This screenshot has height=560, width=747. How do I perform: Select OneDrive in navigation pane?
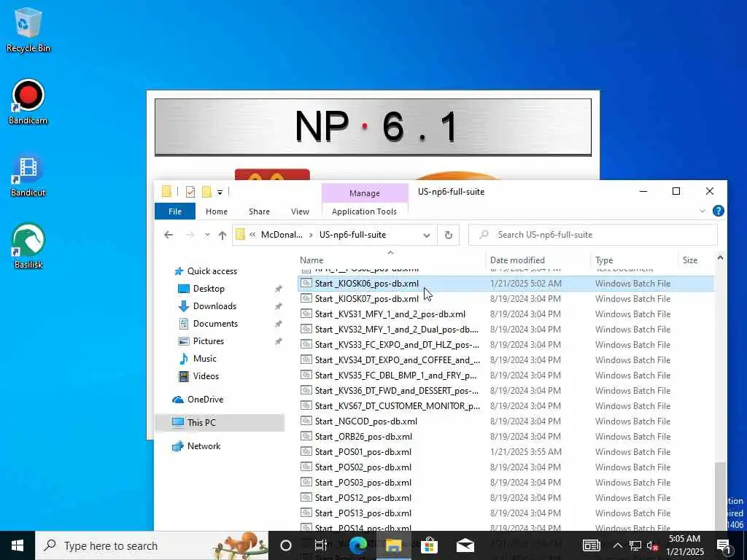(205, 400)
